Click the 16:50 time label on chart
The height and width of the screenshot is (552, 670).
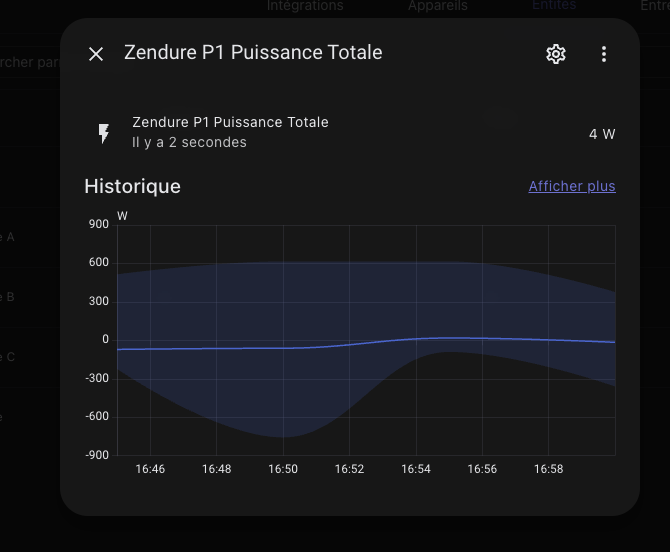[283, 469]
